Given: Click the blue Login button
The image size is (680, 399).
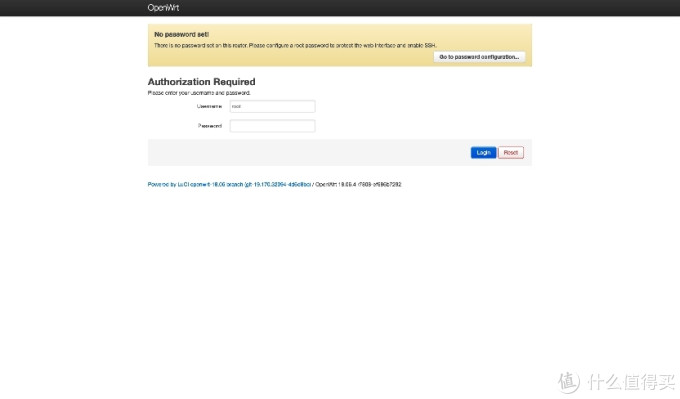Looking at the screenshot, I should [x=483, y=153].
